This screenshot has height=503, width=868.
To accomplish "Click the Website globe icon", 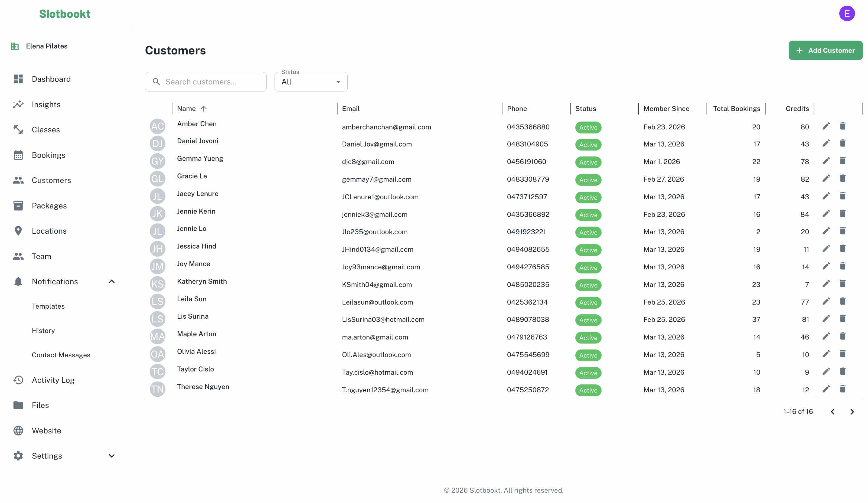I will [x=18, y=430].
